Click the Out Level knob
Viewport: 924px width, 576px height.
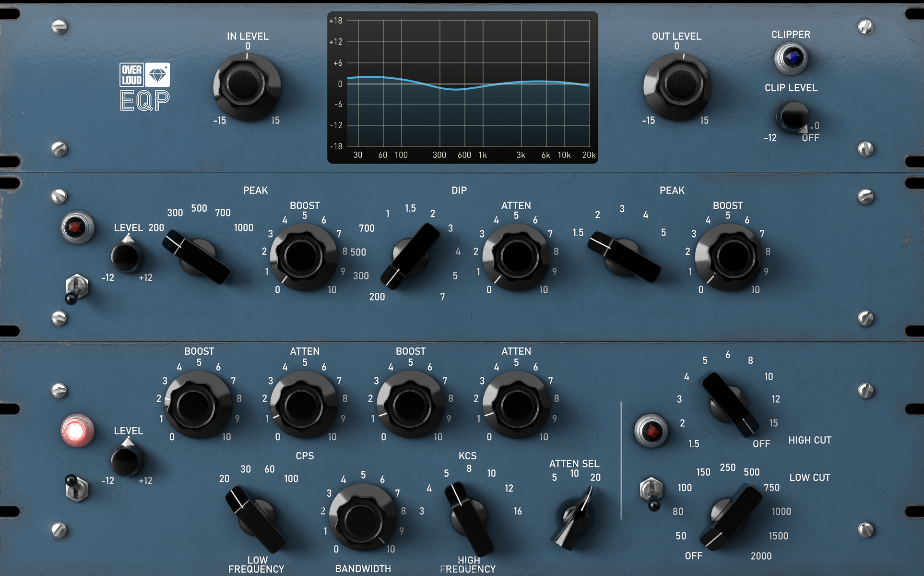[677, 85]
